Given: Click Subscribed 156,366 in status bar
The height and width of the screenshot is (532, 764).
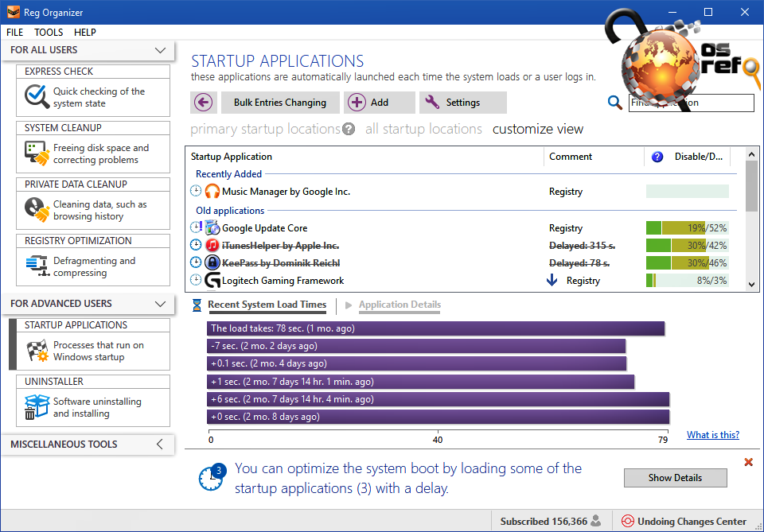Looking at the screenshot, I should (x=551, y=522).
